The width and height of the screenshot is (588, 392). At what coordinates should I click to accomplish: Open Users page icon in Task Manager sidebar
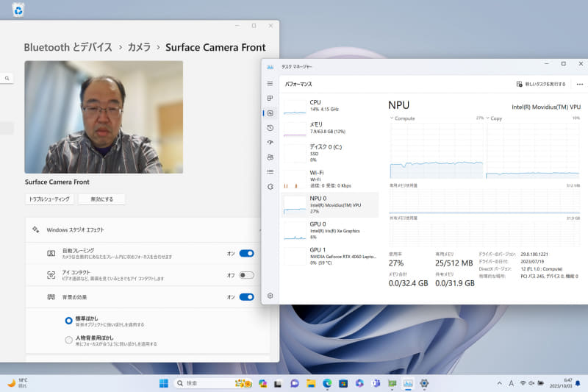pyautogui.click(x=270, y=157)
